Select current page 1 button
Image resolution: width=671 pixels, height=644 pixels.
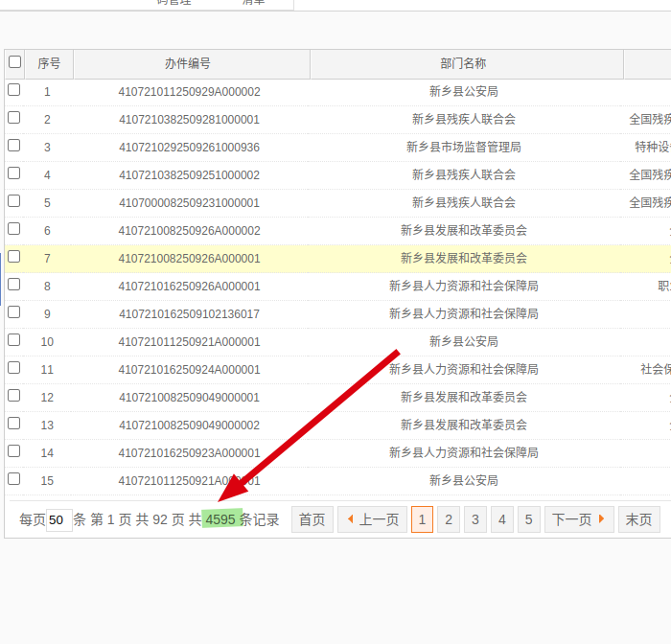coord(422,519)
